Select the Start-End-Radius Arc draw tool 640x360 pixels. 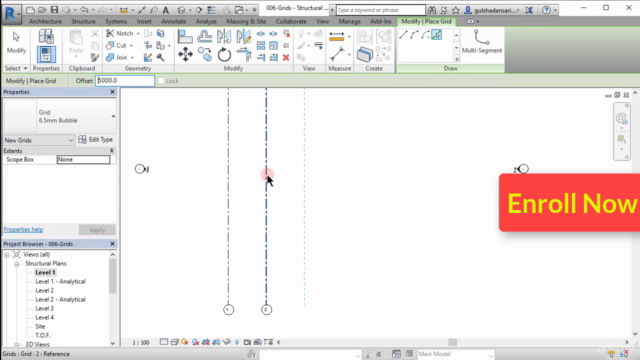coord(415,35)
